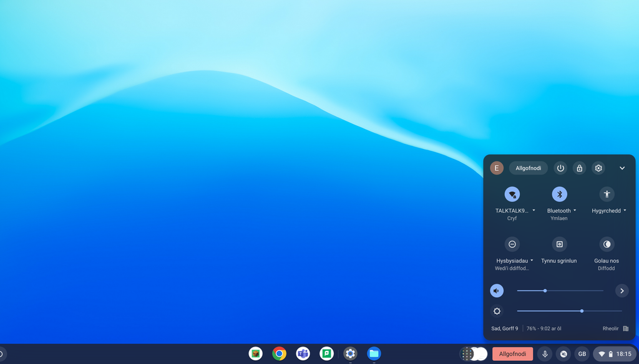Click the Hygyrchedd accessibility icon
The height and width of the screenshot is (364, 639).
pos(607,194)
